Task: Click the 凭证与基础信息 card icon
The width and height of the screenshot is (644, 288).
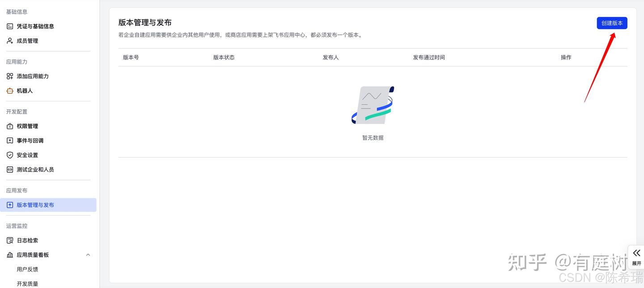Action: pyautogui.click(x=10, y=26)
